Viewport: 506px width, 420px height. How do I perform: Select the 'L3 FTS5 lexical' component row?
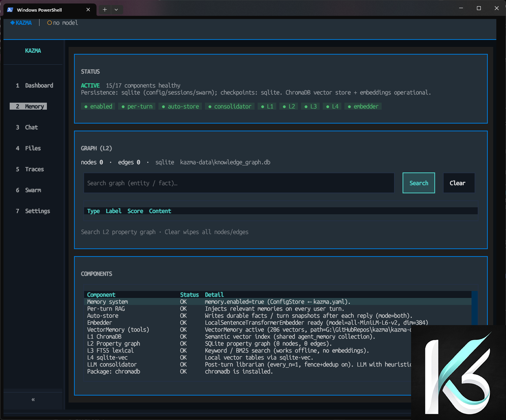[x=248, y=351]
